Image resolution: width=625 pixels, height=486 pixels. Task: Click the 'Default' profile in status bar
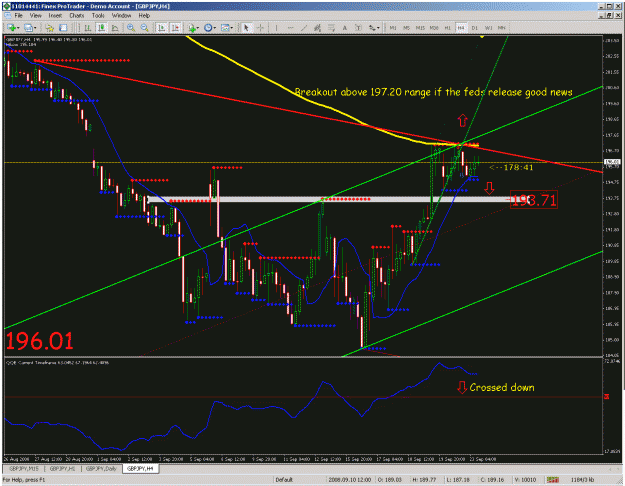(x=284, y=480)
